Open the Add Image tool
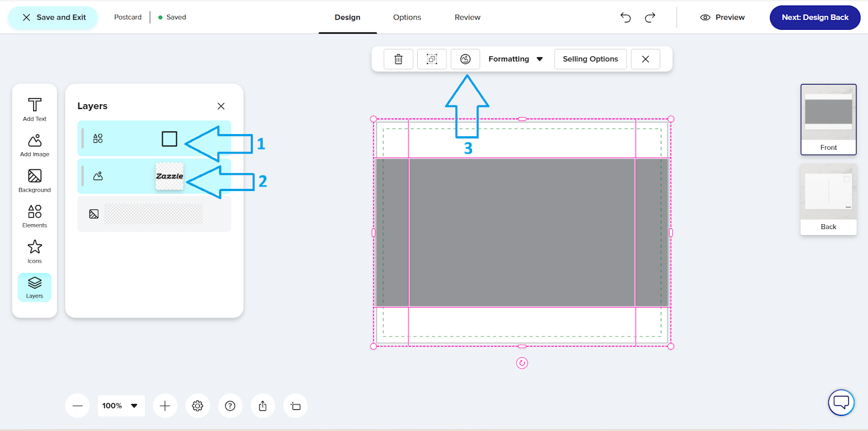The image size is (868, 431). click(35, 145)
